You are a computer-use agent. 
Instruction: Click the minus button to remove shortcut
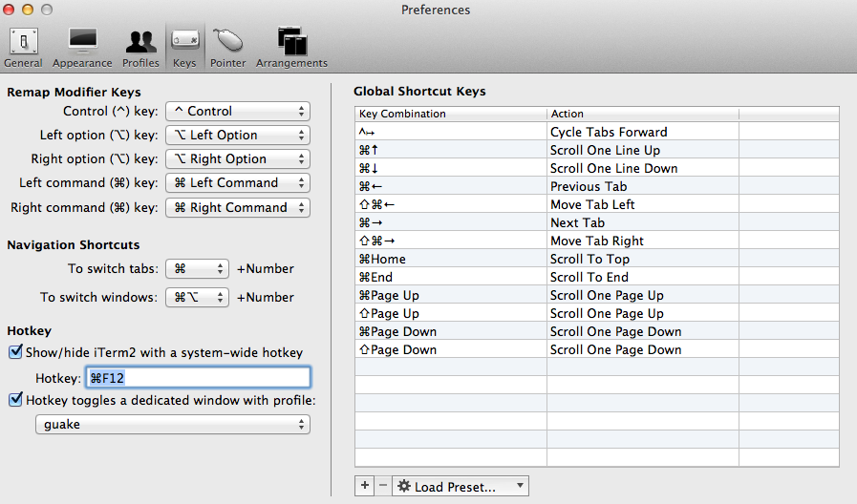383,486
